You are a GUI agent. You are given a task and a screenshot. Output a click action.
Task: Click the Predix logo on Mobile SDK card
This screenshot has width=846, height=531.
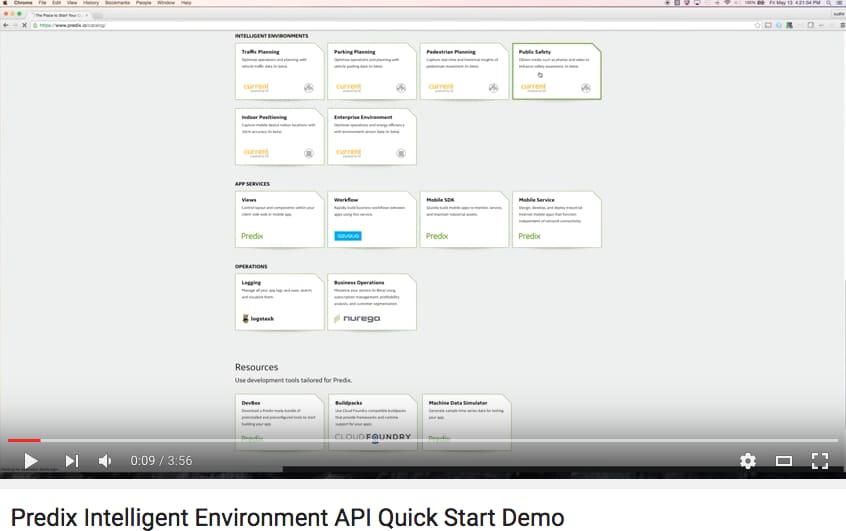point(437,236)
